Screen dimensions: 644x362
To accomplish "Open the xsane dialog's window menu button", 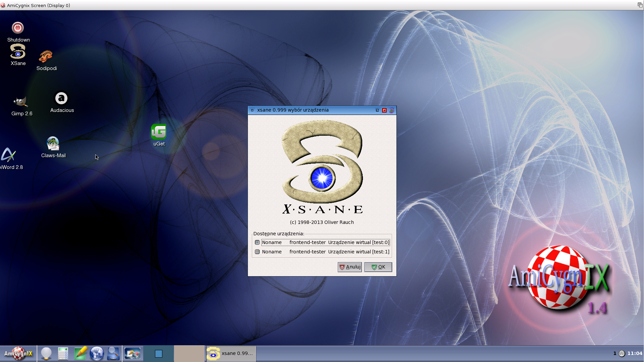I will [x=252, y=110].
